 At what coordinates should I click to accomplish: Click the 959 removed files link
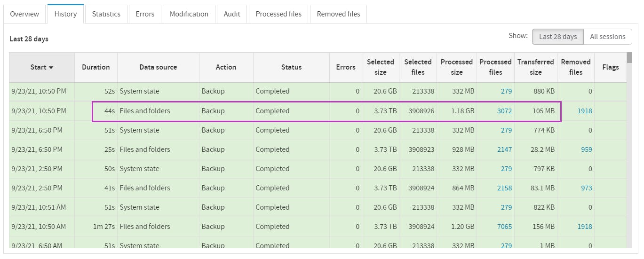(586, 149)
